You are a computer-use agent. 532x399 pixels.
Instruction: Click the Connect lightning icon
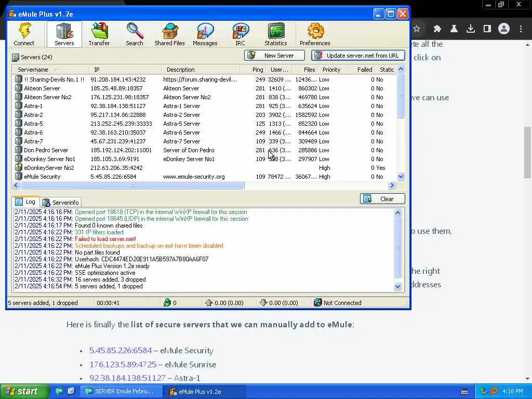pos(24,34)
